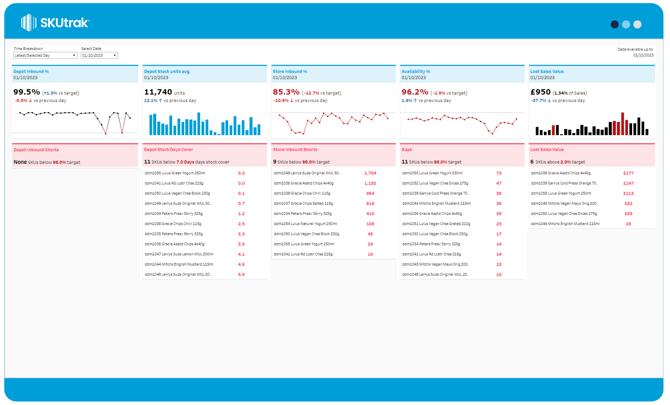Open the Time Breakdown dropdown
The height and width of the screenshot is (405, 670).
[45, 56]
